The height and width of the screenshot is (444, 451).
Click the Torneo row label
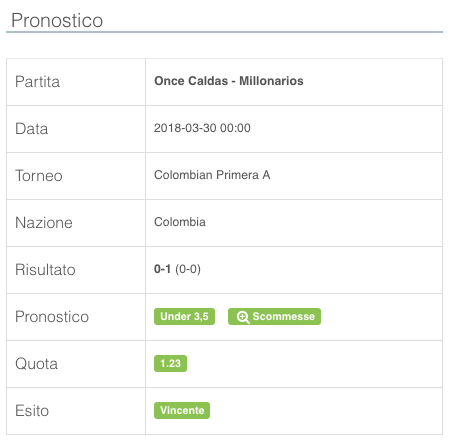[39, 176]
